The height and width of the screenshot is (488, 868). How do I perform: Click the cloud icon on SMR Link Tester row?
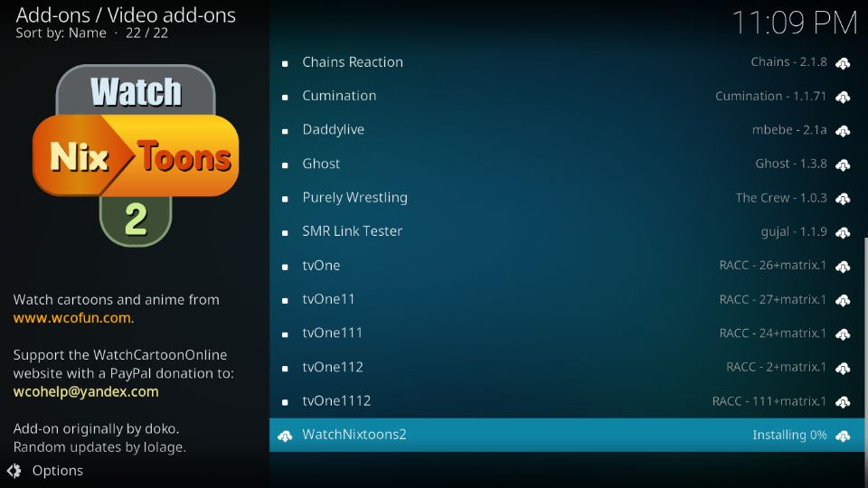pyautogui.click(x=843, y=232)
